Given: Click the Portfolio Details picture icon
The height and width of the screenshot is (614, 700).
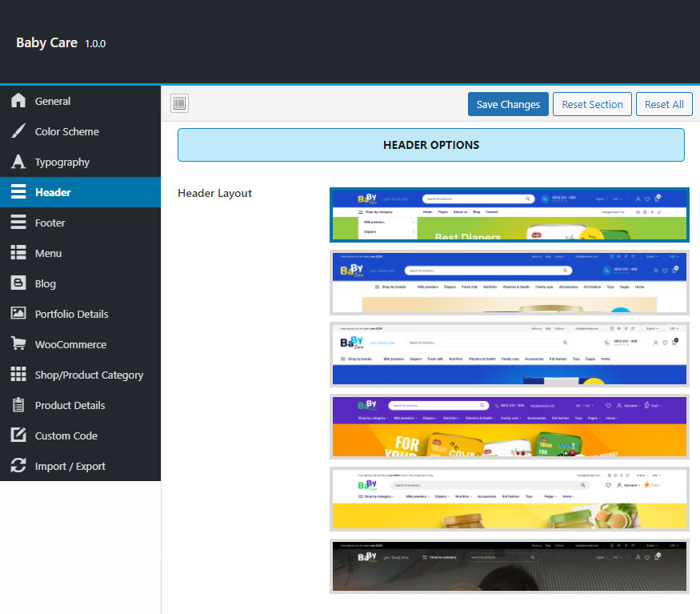Looking at the screenshot, I should coord(18,313).
